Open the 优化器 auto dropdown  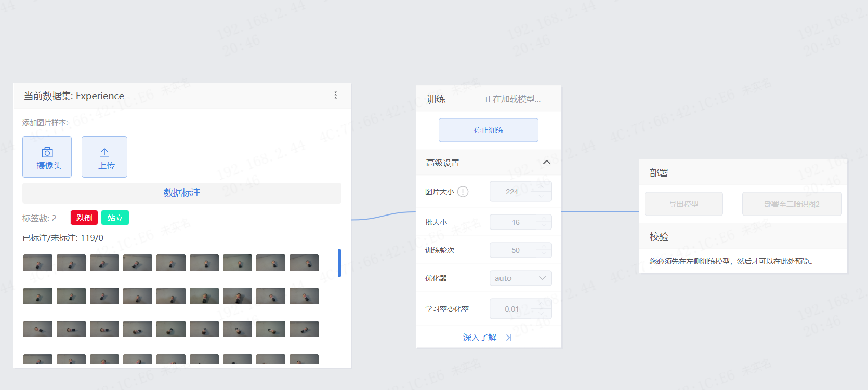tap(520, 278)
